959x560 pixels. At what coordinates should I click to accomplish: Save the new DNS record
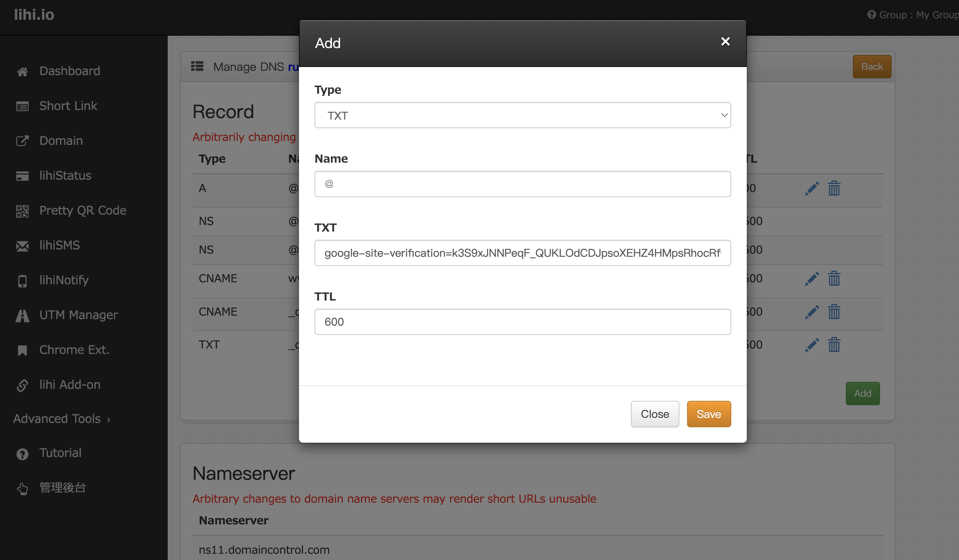[x=708, y=414]
